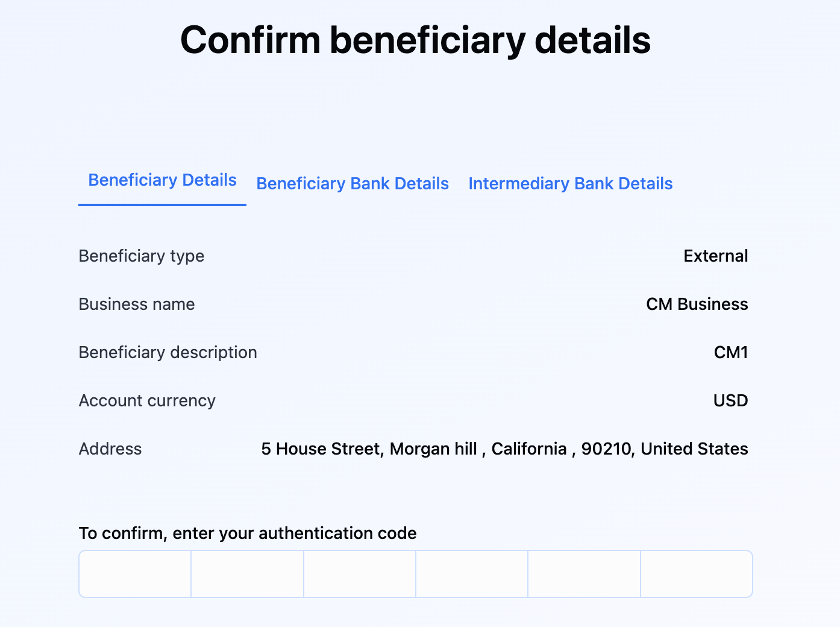Select the CM1 description value
Viewport: 840px width, 627px height.
730,353
